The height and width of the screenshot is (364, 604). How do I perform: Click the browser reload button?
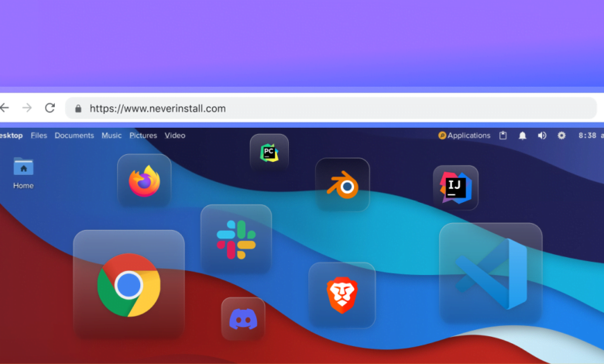click(x=50, y=108)
